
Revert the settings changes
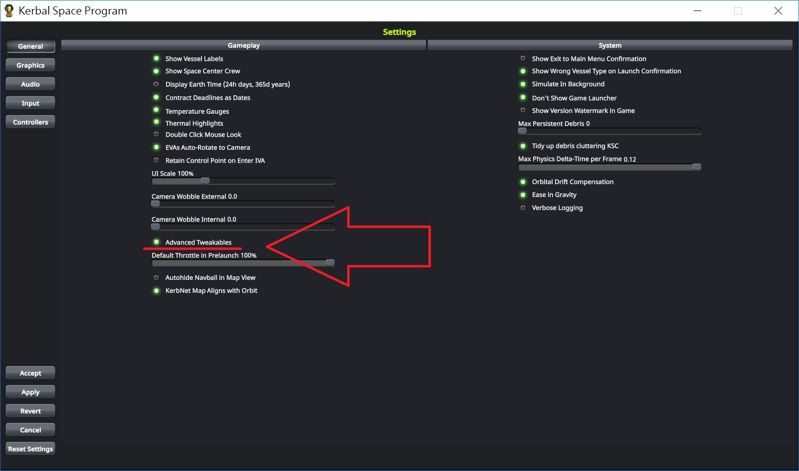[31, 411]
